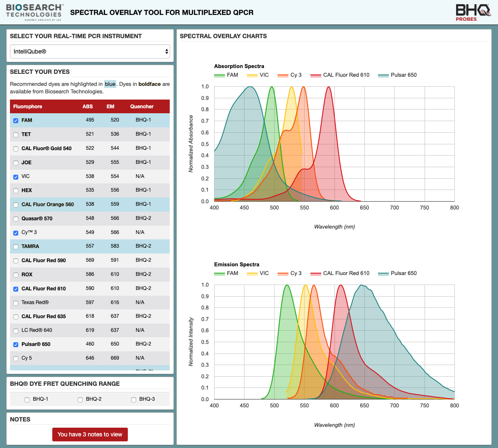The image size is (498, 448).
Task: Click the Fluorophore column header
Action: (28, 107)
